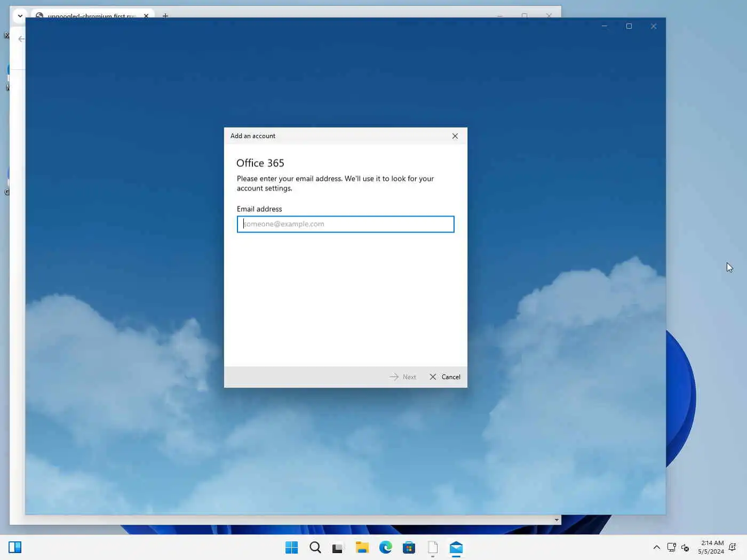Close the ungoogled-chromium first run tab
The height and width of the screenshot is (560, 747).
(146, 15)
